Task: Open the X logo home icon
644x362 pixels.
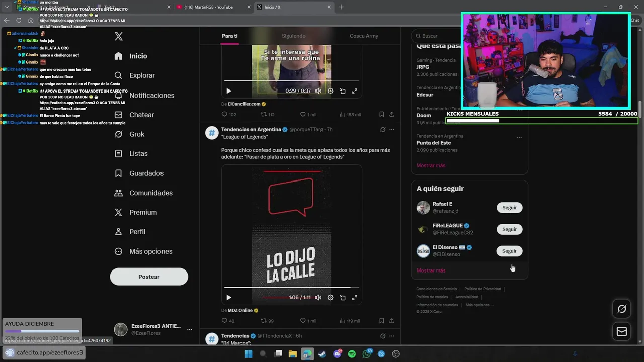Action: click(x=119, y=36)
